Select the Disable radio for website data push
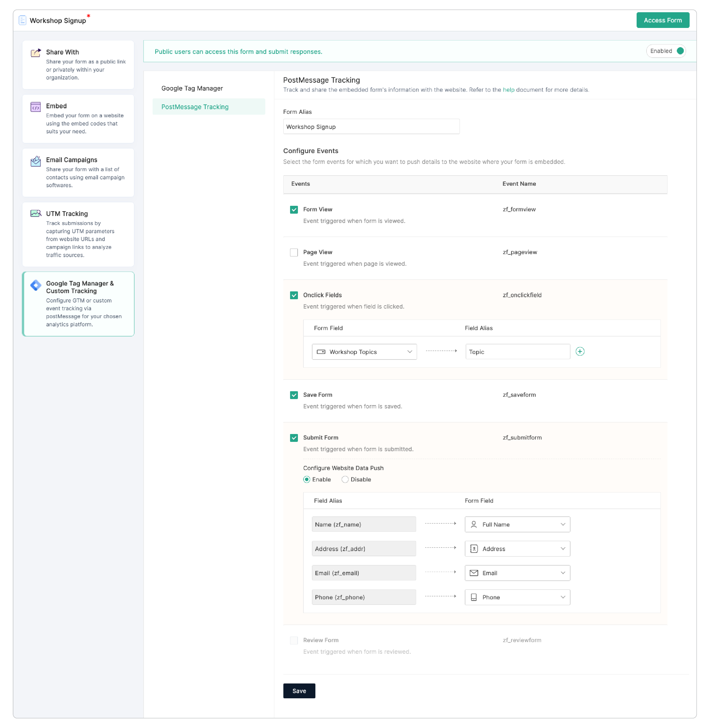 point(345,479)
